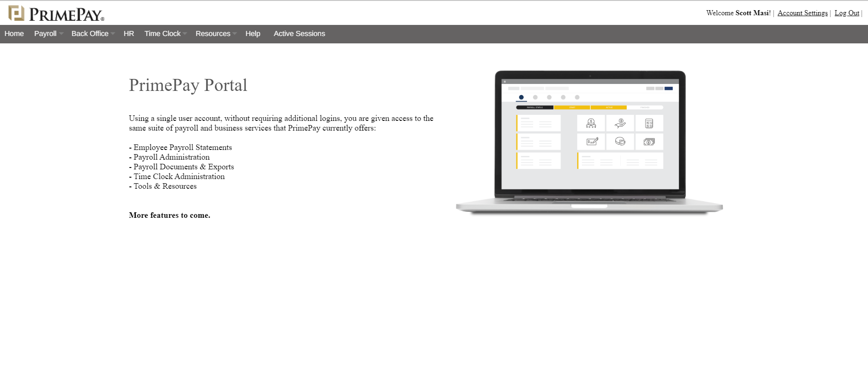Expand the Back Office dropdown arrow
The height and width of the screenshot is (371, 868).
pos(113,34)
